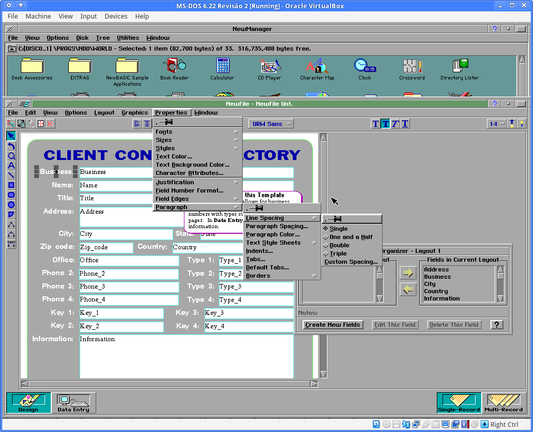Click the red X delete toolbar icon
Viewport: 533px width, 432px height.
point(50,124)
